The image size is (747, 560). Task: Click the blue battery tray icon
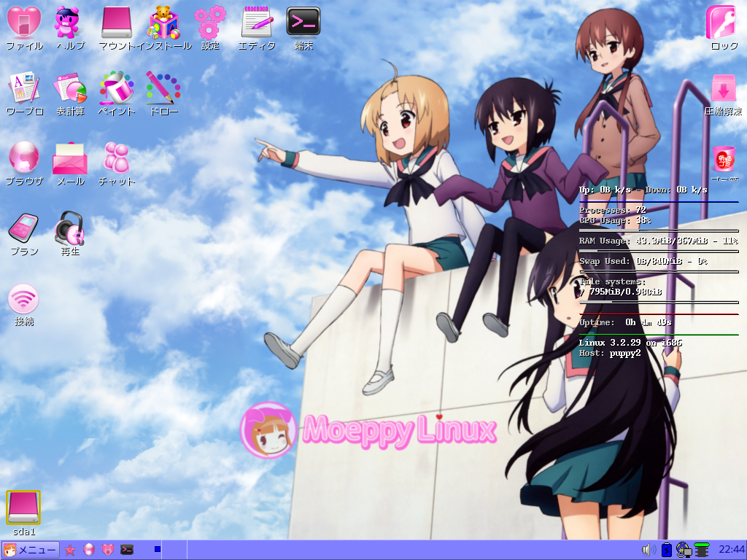point(667,550)
